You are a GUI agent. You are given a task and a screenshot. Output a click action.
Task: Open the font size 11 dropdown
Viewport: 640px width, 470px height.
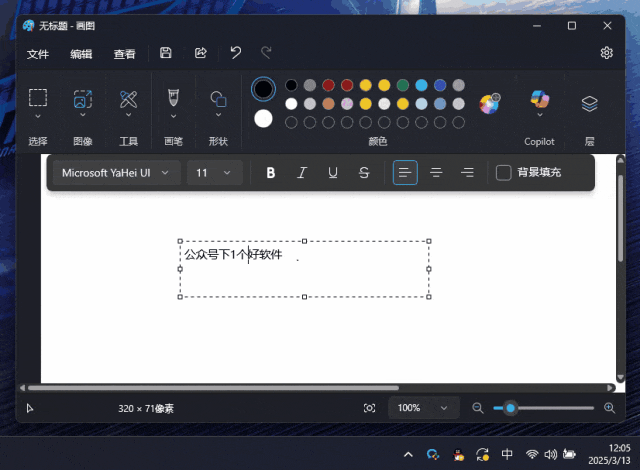click(215, 173)
